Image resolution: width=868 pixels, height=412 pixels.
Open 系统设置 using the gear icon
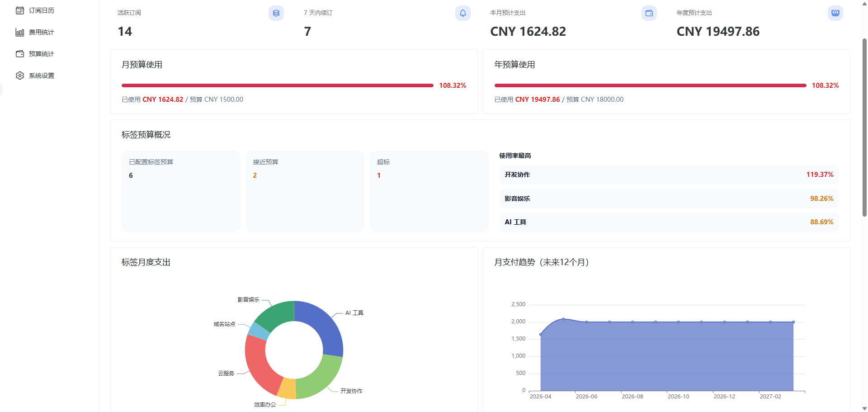20,76
